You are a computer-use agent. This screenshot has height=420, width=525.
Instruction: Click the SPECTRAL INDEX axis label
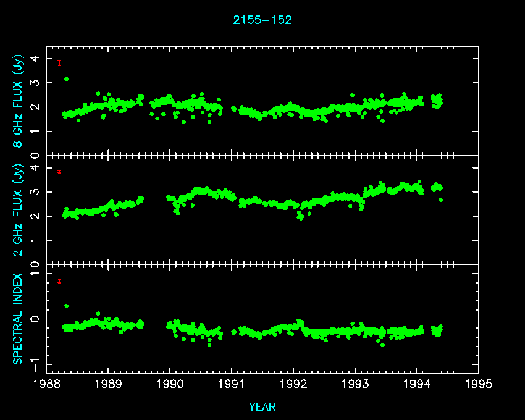[18, 319]
